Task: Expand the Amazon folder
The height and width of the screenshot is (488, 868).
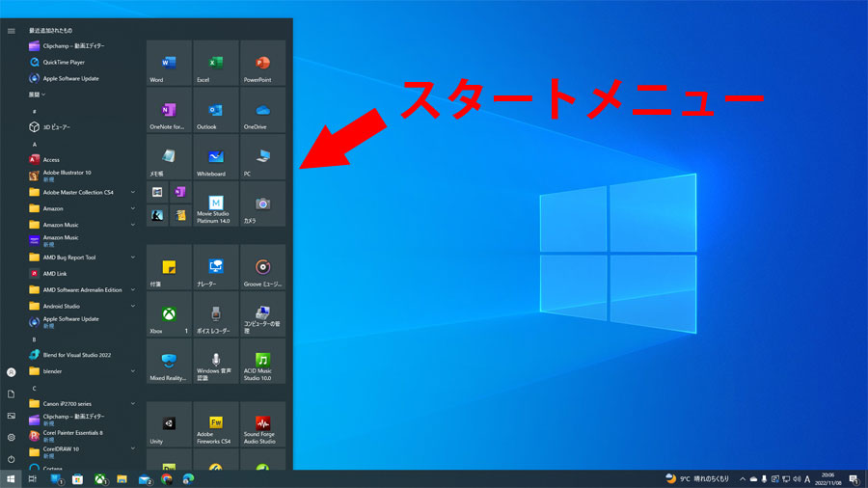Action: [x=82, y=208]
